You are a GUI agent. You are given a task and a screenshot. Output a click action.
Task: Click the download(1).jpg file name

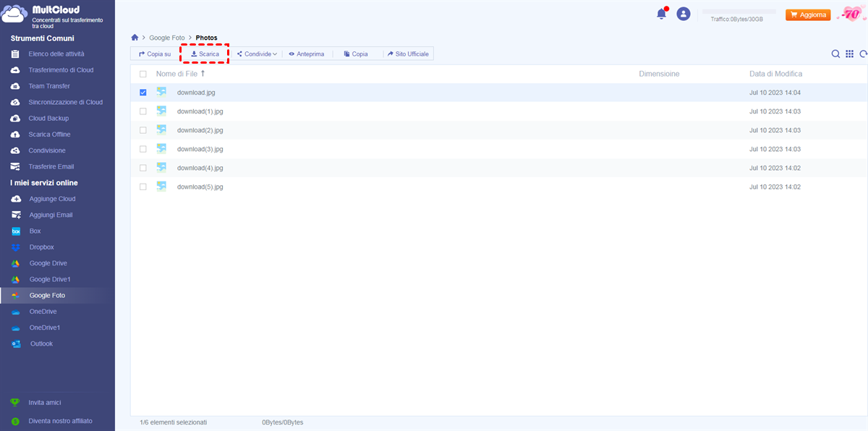pos(200,111)
